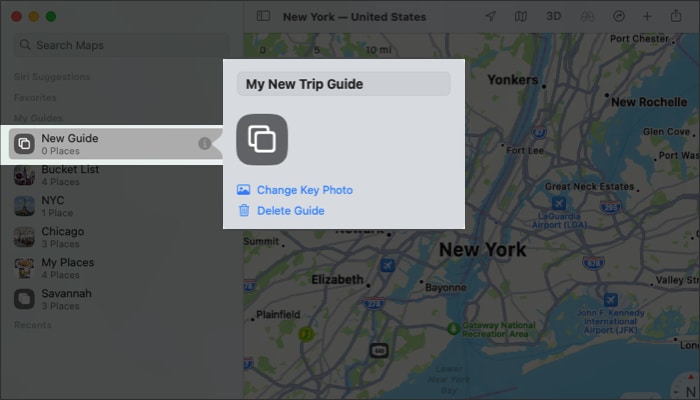The width and height of the screenshot is (700, 400).
Task: Click the Siri Suggestions section header
Action: [x=52, y=77]
